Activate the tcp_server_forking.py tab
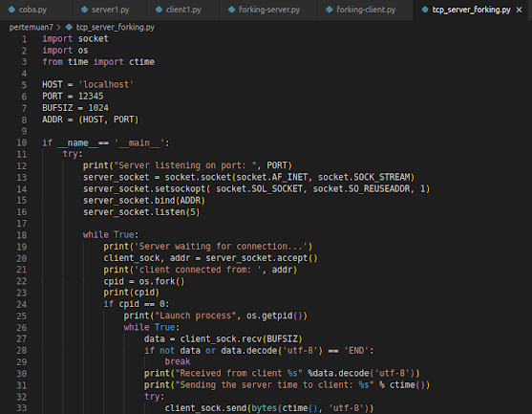The width and height of the screenshot is (532, 414). coord(471,10)
